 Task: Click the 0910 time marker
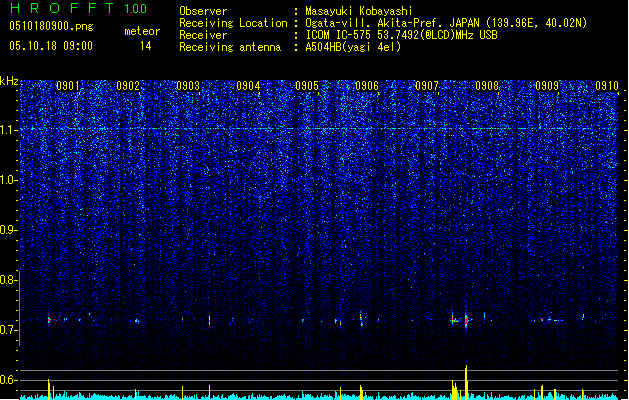point(607,86)
